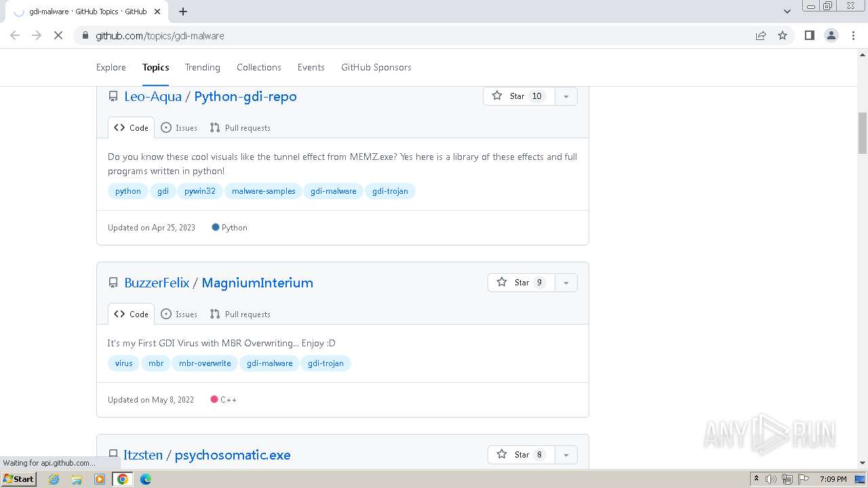Open Explore navigation item
This screenshot has width=868, height=488.
point(111,67)
